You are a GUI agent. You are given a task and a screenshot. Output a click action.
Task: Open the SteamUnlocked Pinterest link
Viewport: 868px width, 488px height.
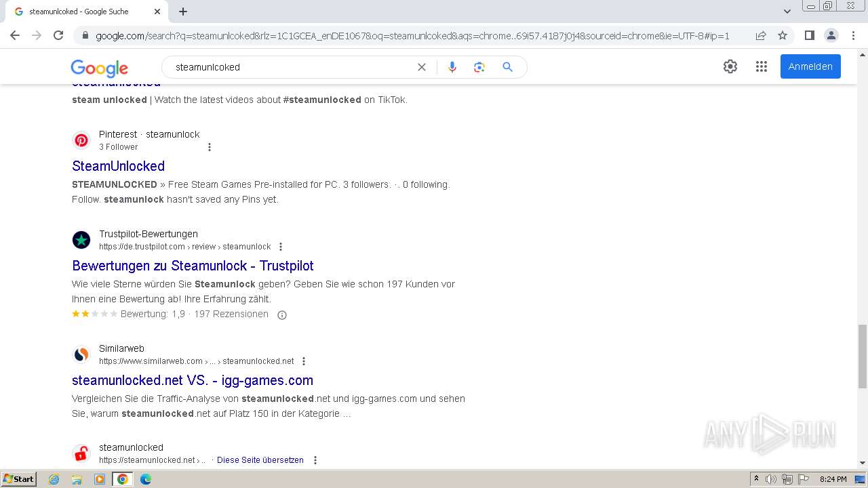[x=118, y=166]
